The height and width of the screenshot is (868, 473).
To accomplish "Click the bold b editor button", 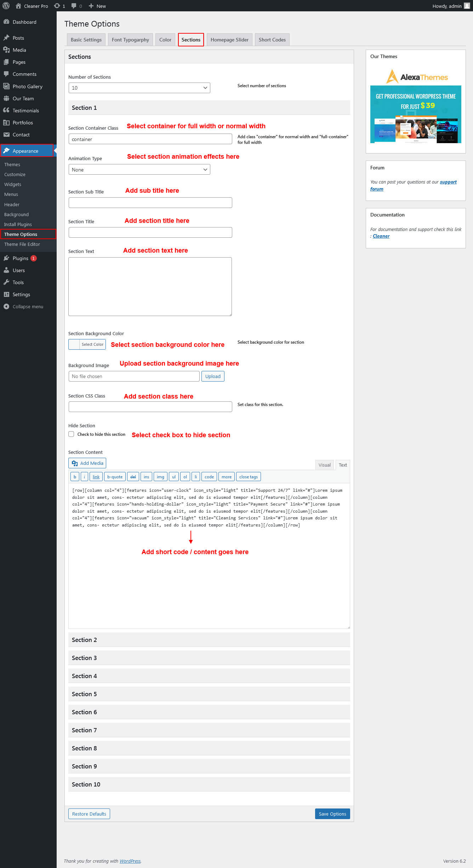I will (75, 477).
